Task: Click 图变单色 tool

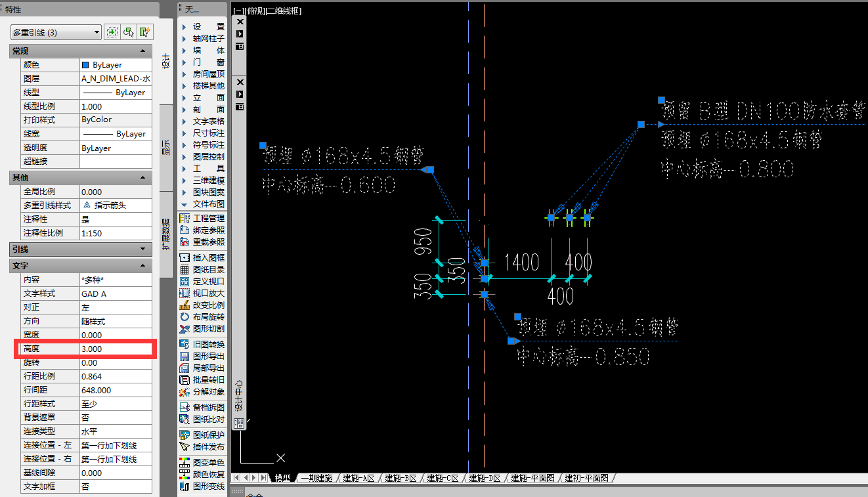Action: pos(202,462)
